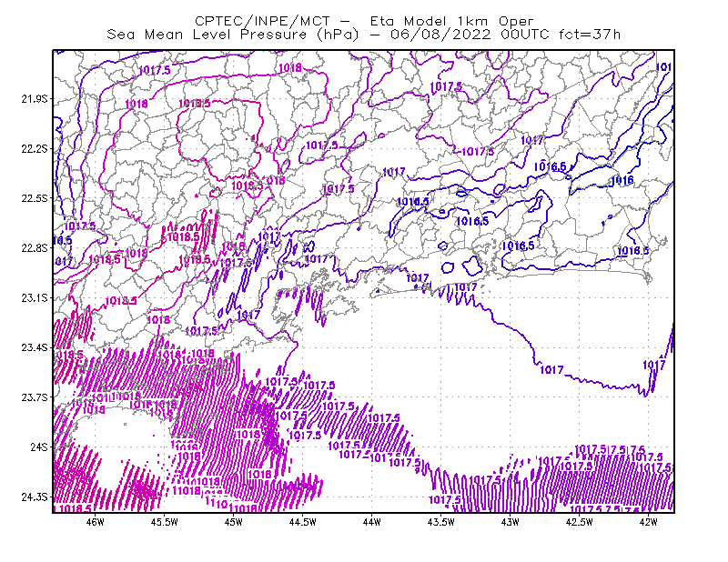Select the 45.5W longitude axis label
The image size is (728, 562).
point(165,522)
